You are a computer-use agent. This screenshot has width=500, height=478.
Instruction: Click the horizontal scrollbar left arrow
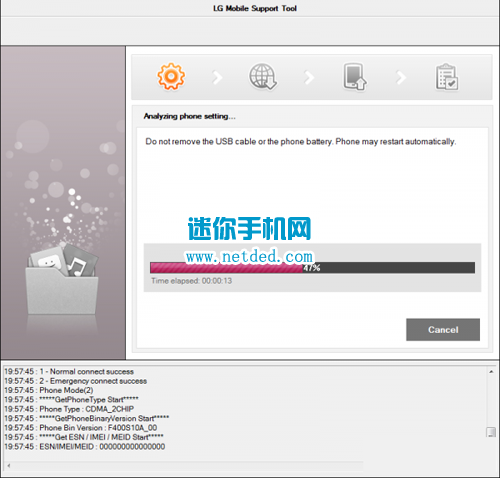click(9, 466)
